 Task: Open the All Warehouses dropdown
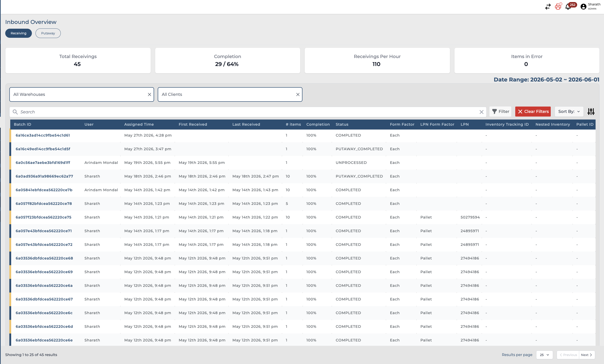[82, 94]
